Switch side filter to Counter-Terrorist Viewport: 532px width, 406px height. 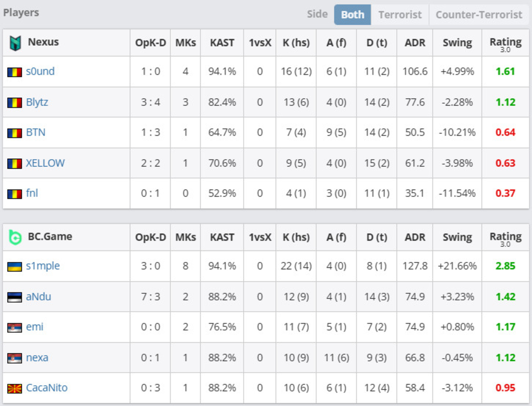(x=478, y=14)
